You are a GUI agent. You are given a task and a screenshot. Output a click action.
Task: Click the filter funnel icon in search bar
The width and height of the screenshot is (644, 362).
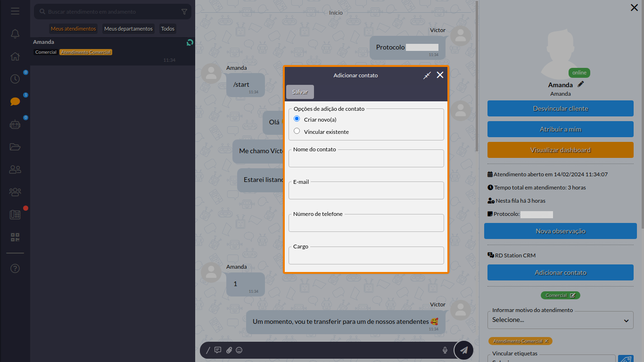(184, 12)
